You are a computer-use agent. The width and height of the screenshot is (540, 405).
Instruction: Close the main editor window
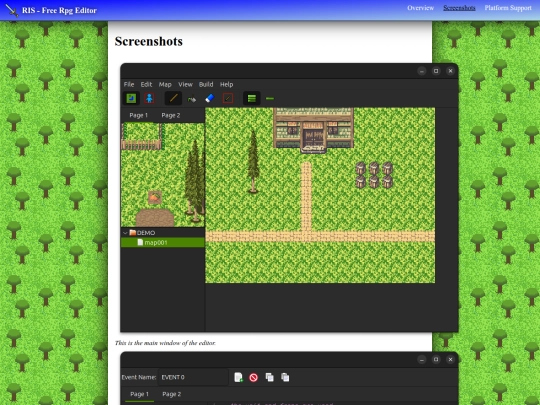pos(450,71)
